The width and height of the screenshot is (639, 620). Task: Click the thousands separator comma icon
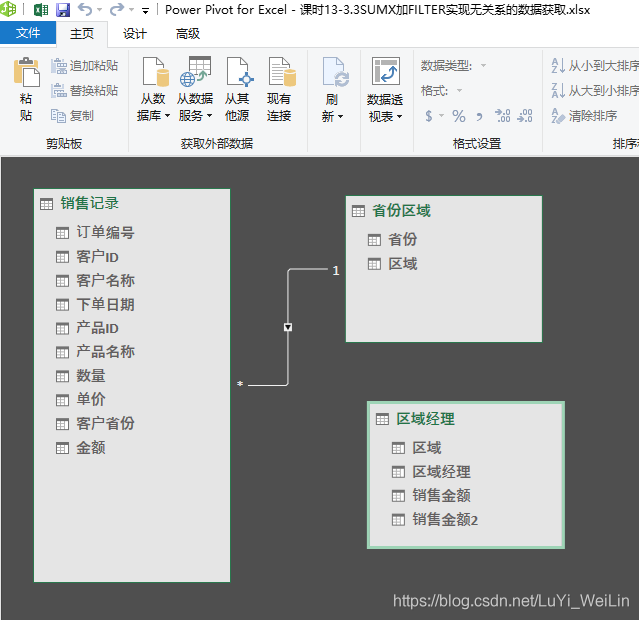point(479,117)
